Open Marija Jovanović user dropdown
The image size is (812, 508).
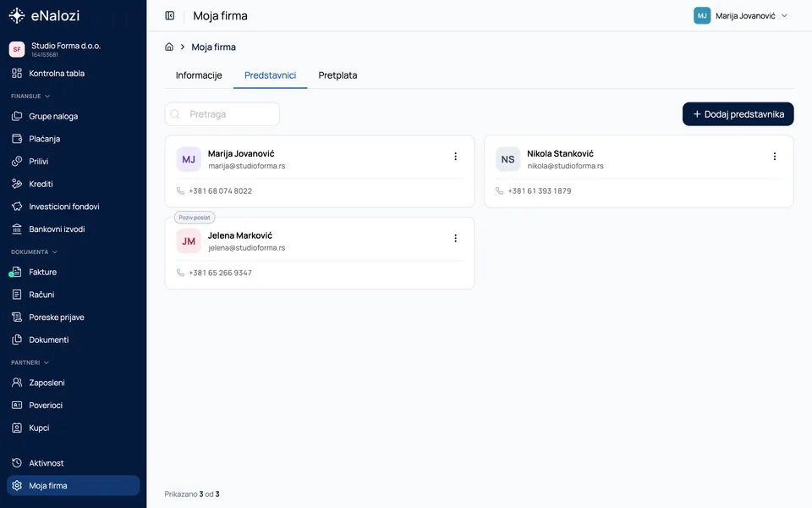point(741,15)
